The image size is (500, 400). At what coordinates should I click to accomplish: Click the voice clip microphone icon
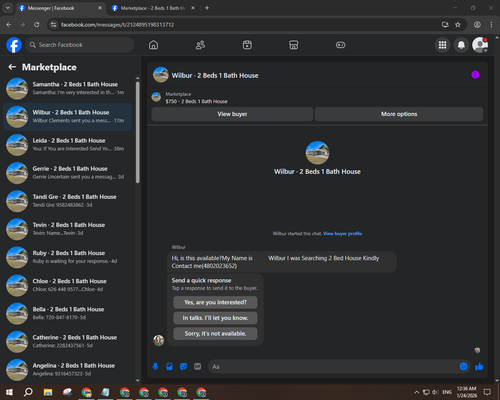tap(155, 367)
